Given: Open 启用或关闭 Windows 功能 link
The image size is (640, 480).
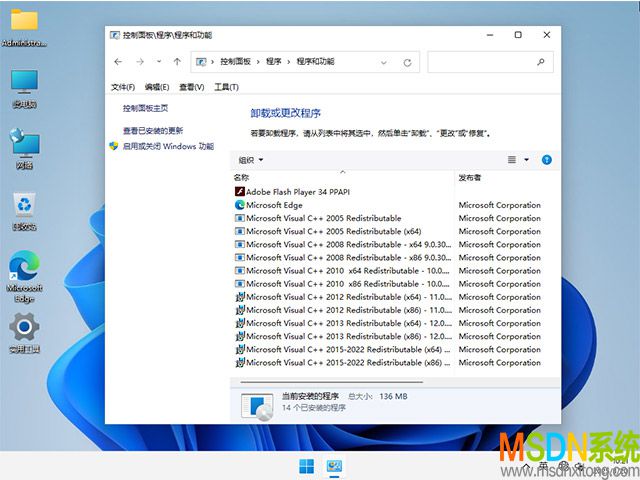Looking at the screenshot, I should 168,146.
